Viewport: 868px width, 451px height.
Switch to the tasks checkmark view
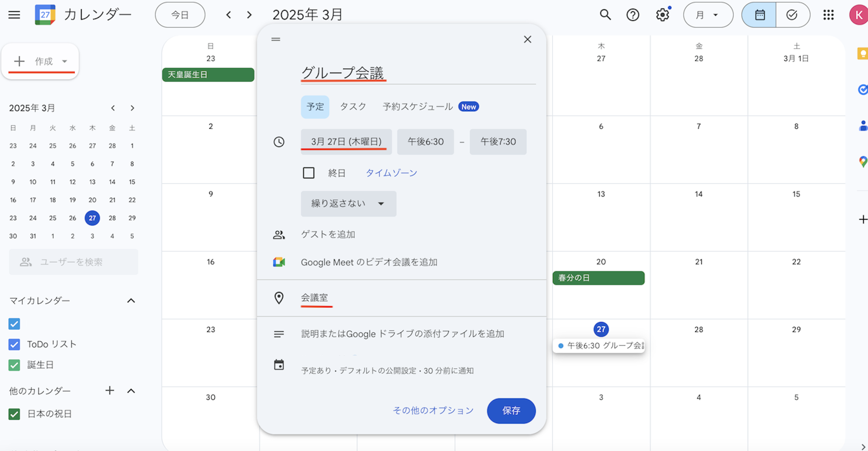point(792,15)
